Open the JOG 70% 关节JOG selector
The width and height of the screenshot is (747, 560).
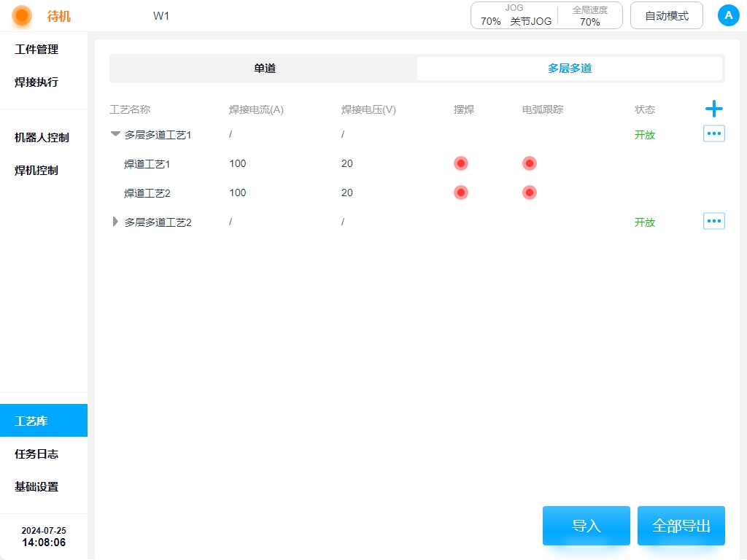(x=515, y=15)
